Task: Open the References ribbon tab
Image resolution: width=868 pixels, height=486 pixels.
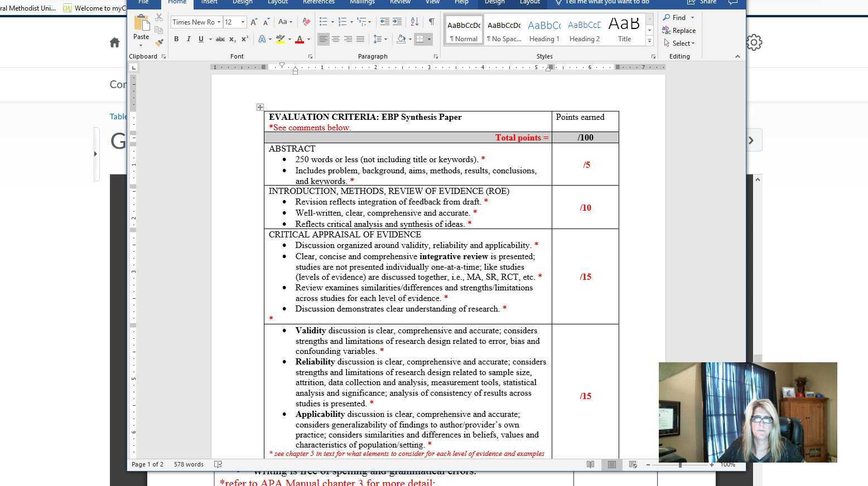Action: coord(319,2)
